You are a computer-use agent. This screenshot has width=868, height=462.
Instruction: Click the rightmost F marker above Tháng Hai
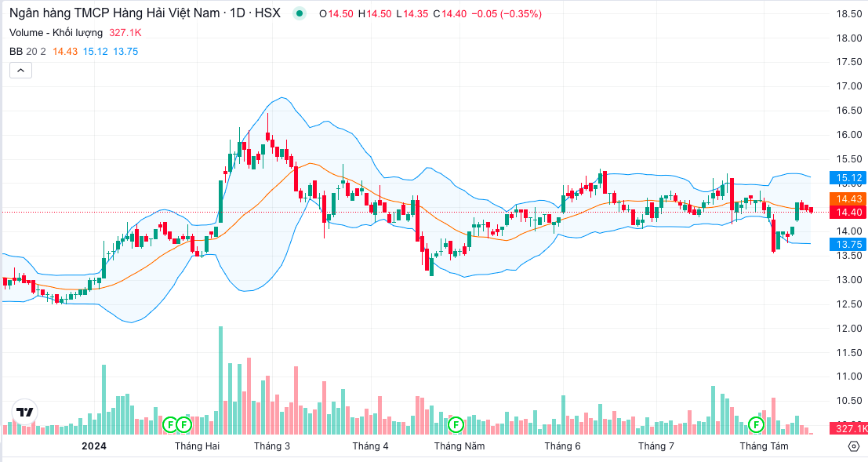(x=183, y=425)
